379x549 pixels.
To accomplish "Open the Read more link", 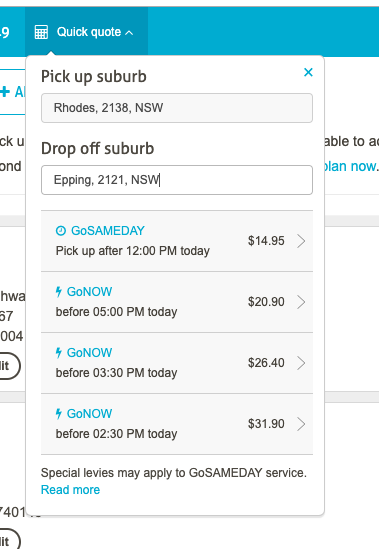I will tap(70, 489).
